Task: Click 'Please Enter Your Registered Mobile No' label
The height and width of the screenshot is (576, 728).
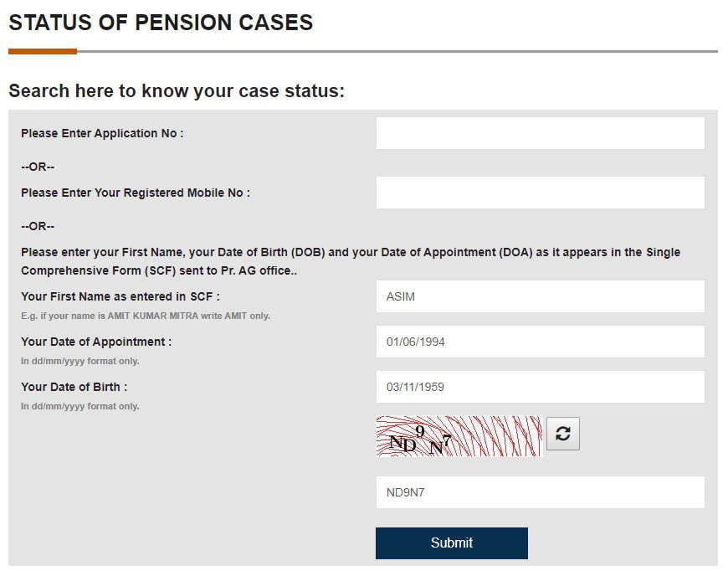Action: (x=136, y=193)
